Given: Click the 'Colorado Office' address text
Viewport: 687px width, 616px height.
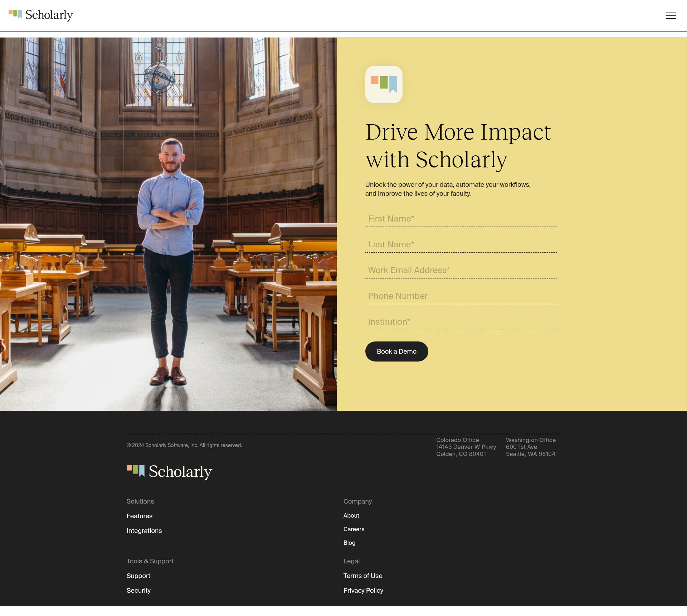Looking at the screenshot, I should pos(466,447).
